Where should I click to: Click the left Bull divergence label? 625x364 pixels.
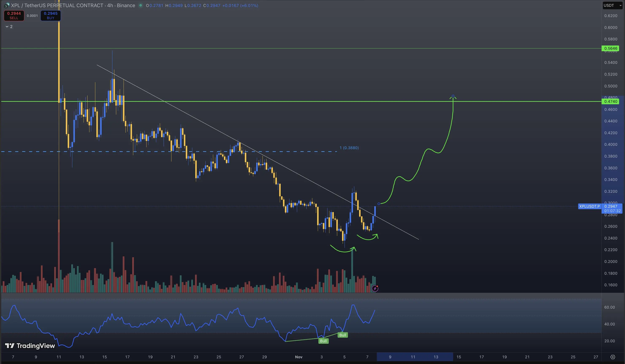(x=323, y=341)
